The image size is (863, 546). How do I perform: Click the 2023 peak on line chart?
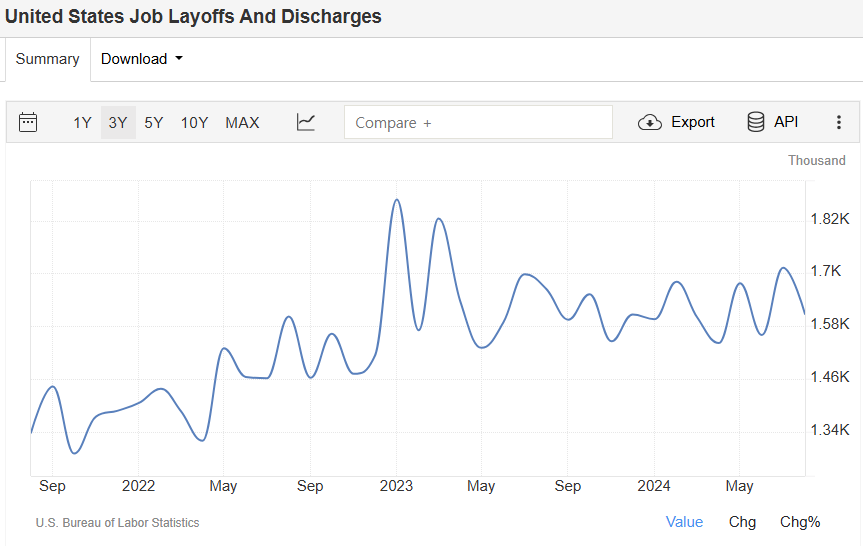click(397, 200)
